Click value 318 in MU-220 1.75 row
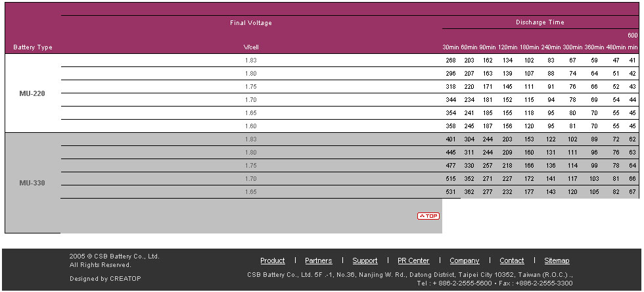The height and width of the screenshot is (292, 644). (451, 87)
